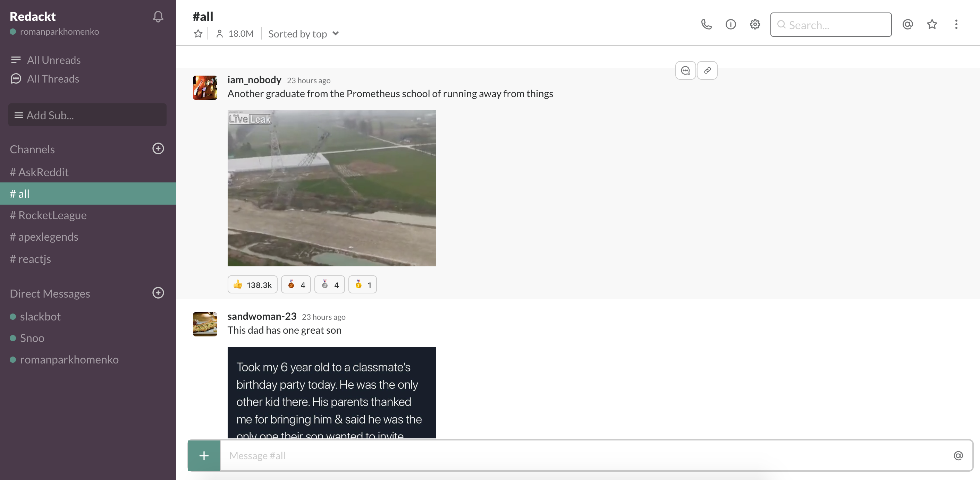Screen dimensions: 980x480
Task: Start a call with phone icon
Action: tap(706, 25)
